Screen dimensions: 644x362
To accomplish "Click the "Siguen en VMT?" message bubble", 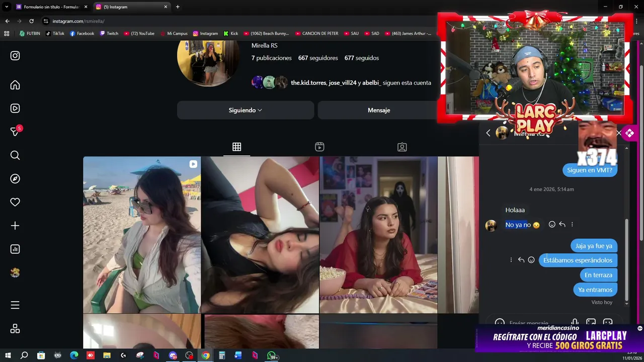I will (x=590, y=170).
